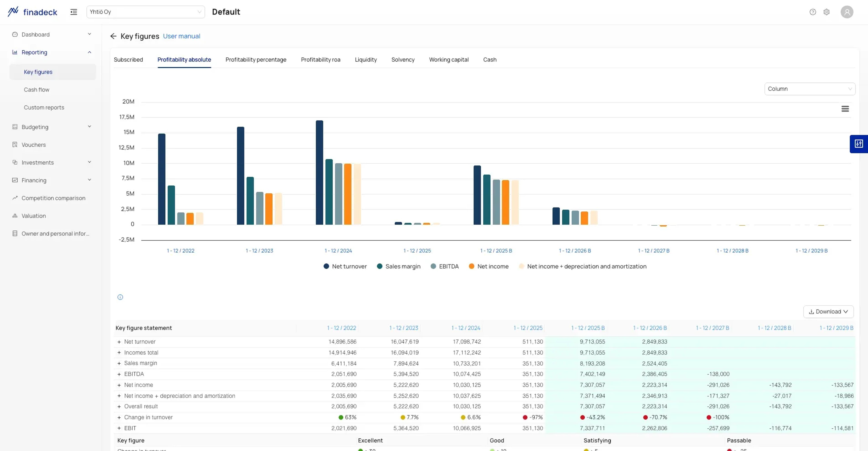Toggle Sales margin series in legend
The height and width of the screenshot is (451, 868).
[x=399, y=266]
